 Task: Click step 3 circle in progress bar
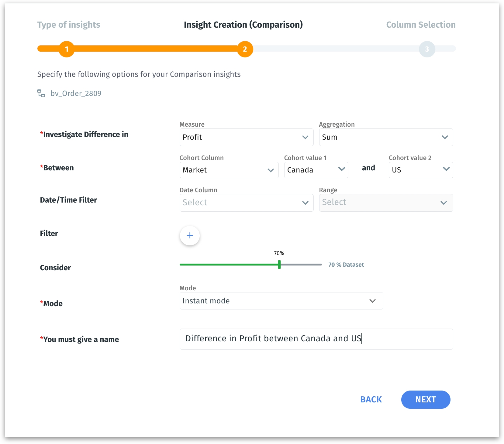pyautogui.click(x=427, y=49)
